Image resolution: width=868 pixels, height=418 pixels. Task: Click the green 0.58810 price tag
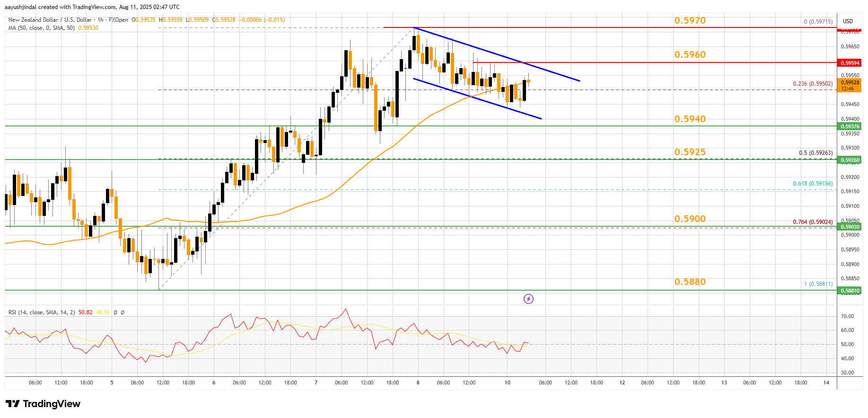[x=850, y=291]
